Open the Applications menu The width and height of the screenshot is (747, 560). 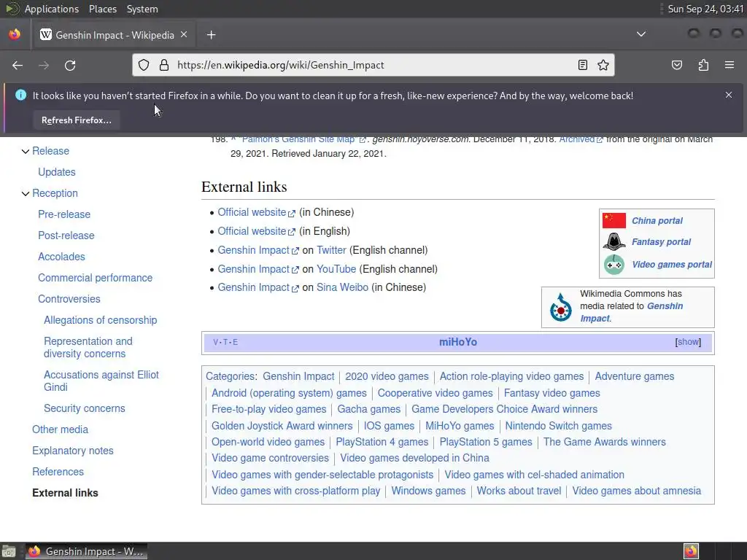[x=52, y=9]
